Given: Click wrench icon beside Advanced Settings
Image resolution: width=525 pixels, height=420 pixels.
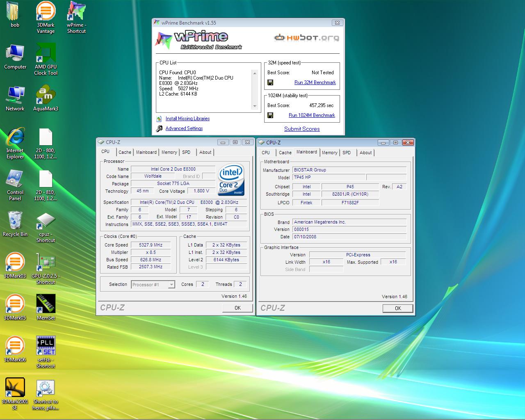Looking at the screenshot, I should (159, 128).
